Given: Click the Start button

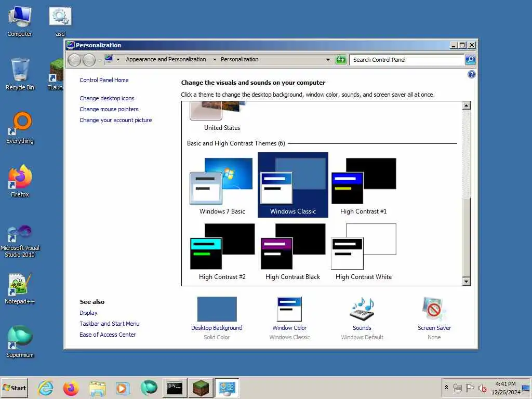Looking at the screenshot, I should 14,388.
